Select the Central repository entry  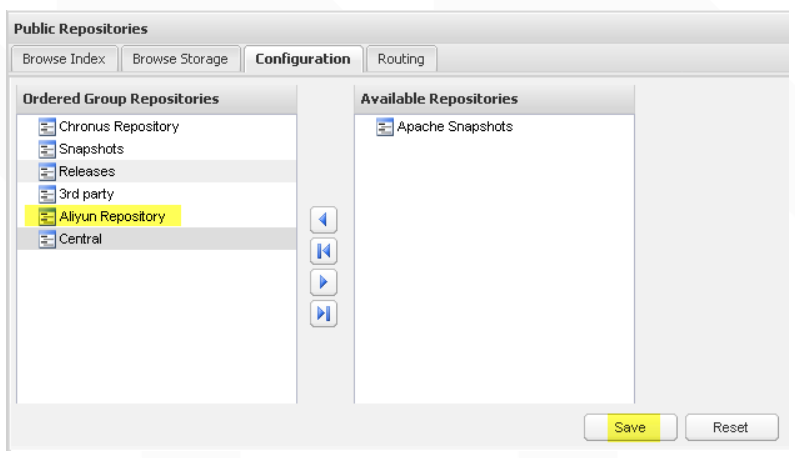click(x=80, y=239)
